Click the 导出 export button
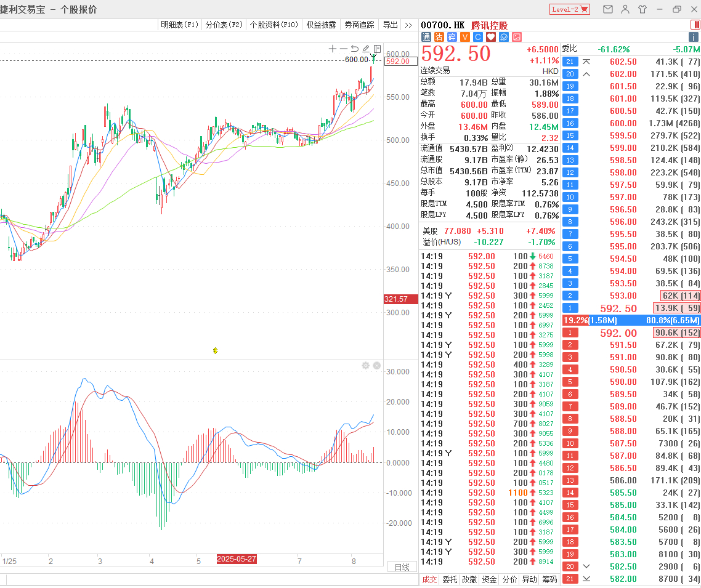Viewport: 701px width, 588px height. (391, 25)
